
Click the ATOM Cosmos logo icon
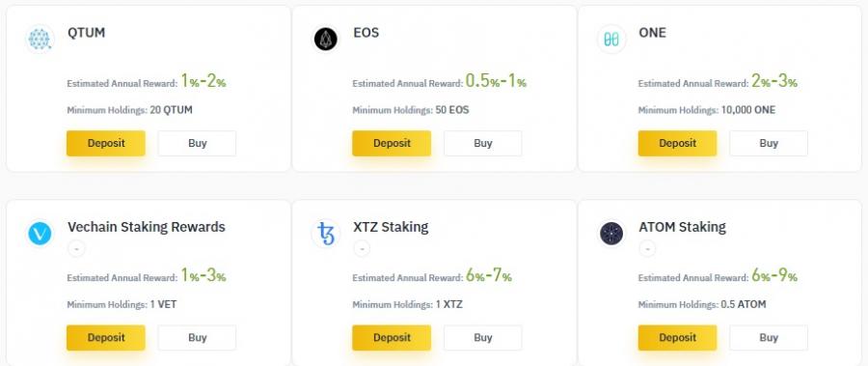click(611, 234)
